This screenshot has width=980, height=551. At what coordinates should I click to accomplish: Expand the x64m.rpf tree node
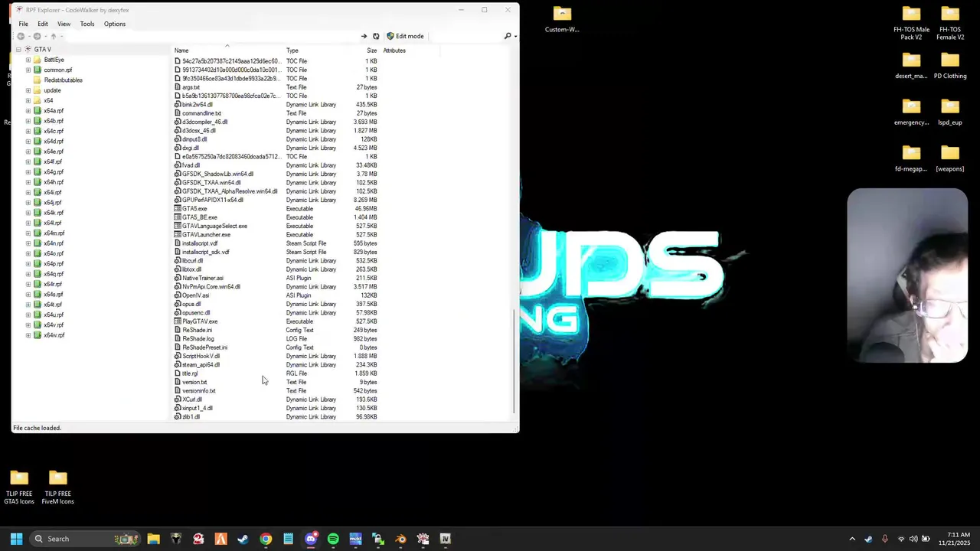(28, 233)
